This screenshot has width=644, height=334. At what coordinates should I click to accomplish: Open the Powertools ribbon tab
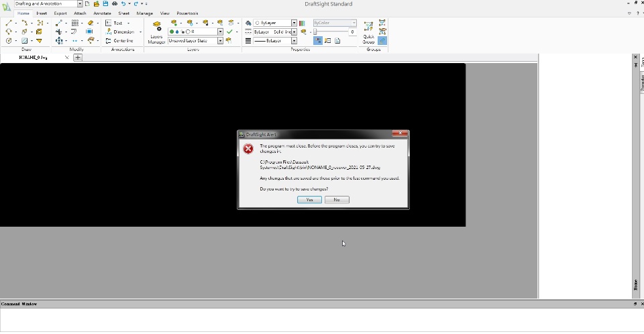[x=187, y=13]
